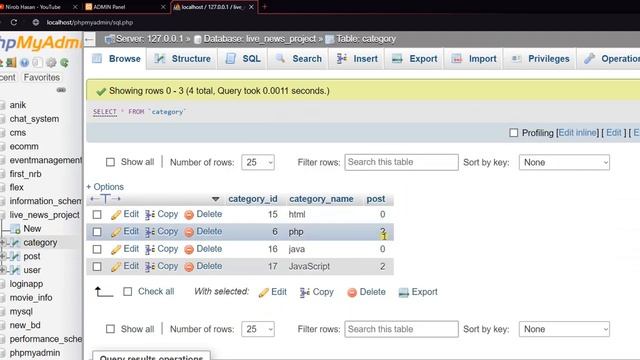
Task: Click the pencil Edit icon in JavaScript row
Action: click(x=116, y=267)
